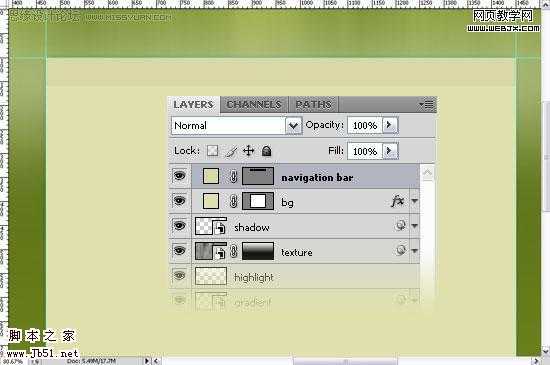Open the Opacity slider arrow
The image size is (550, 365).
tap(389, 125)
